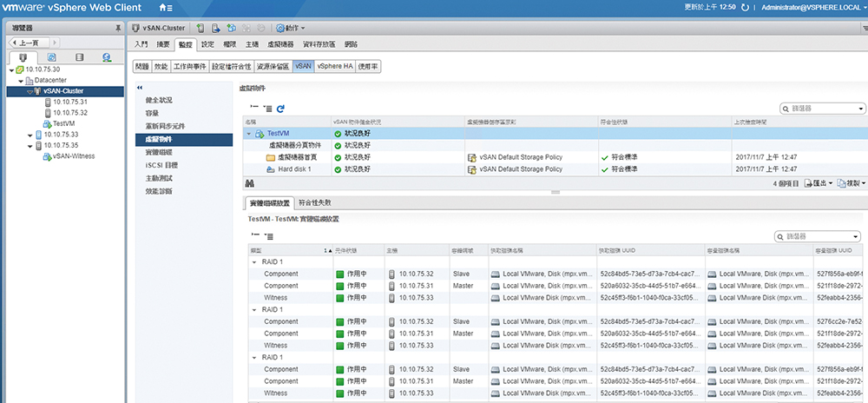Open the 匯出 export dropdown

pos(819,183)
